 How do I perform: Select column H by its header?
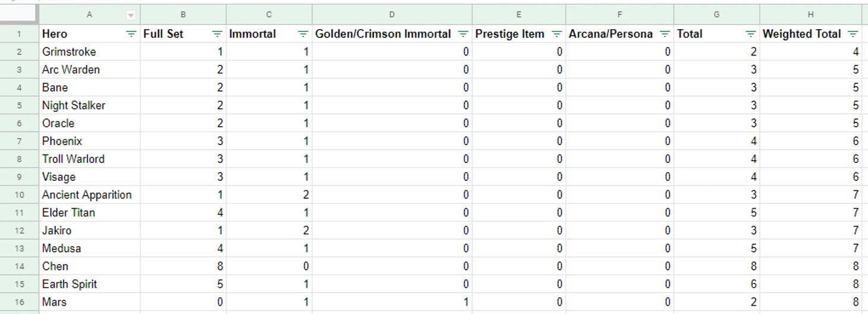coord(810,15)
